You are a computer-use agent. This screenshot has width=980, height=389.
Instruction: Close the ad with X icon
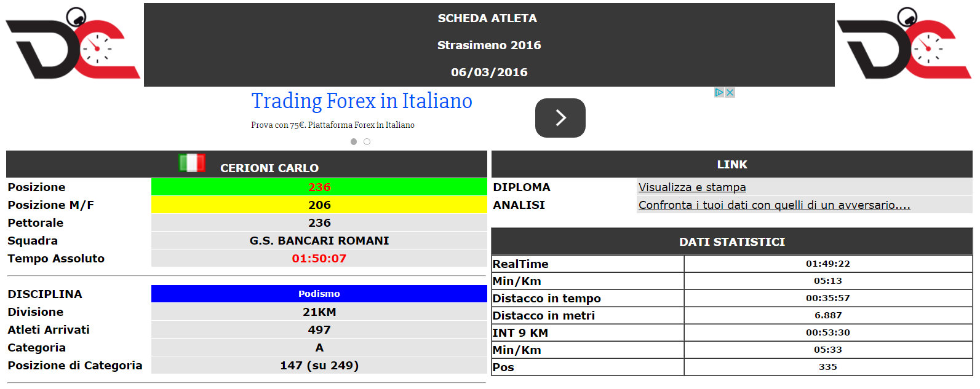pyautogui.click(x=730, y=92)
